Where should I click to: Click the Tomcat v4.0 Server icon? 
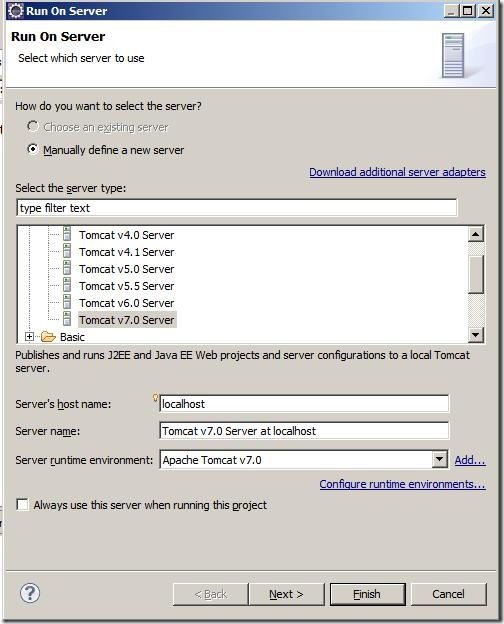[67, 234]
